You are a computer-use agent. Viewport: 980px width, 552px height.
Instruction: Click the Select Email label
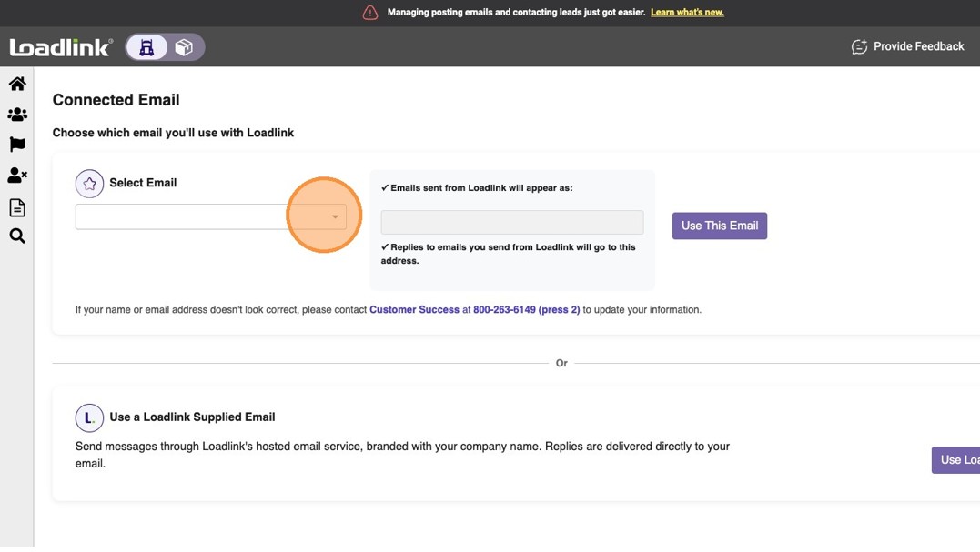coord(143,183)
